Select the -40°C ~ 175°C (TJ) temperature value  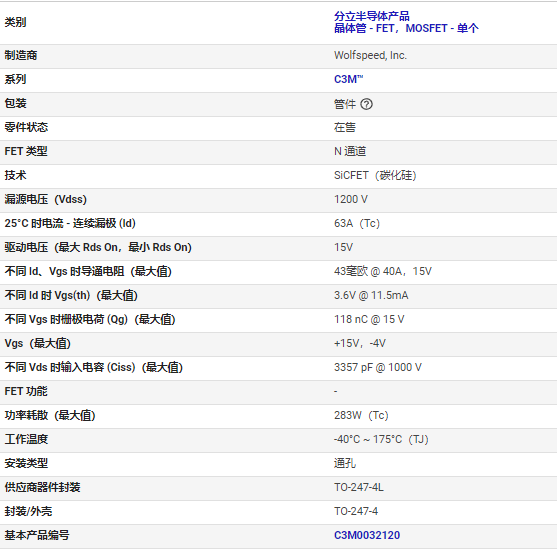coord(381,439)
